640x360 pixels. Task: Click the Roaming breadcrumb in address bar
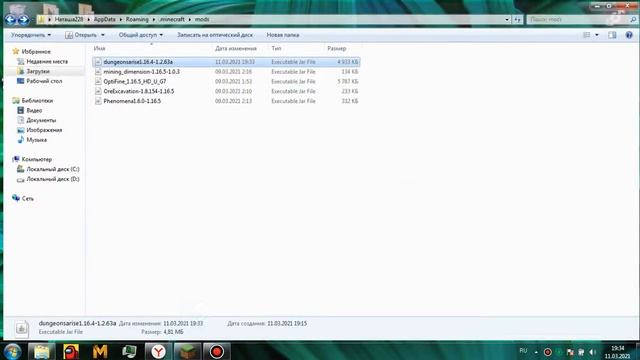point(137,19)
